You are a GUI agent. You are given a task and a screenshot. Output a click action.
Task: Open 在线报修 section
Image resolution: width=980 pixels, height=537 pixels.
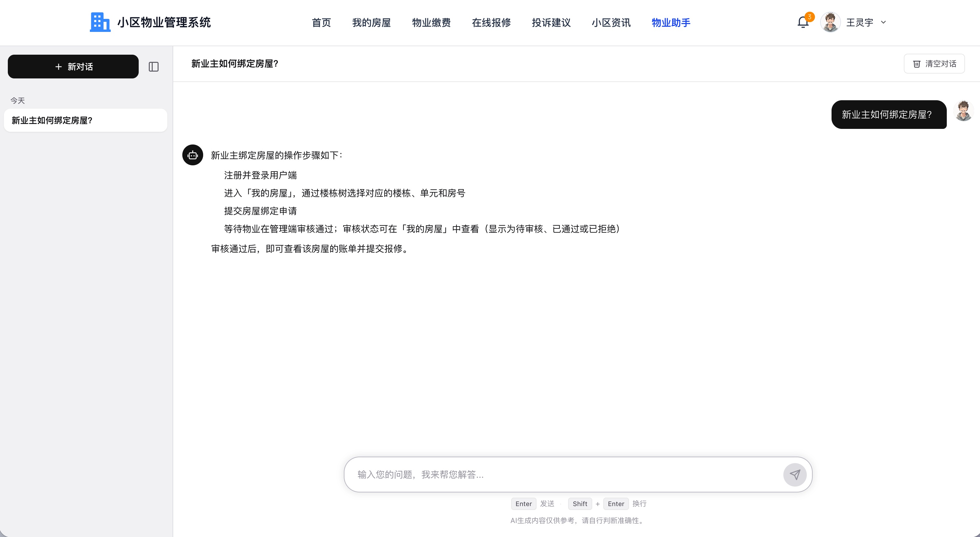point(491,22)
